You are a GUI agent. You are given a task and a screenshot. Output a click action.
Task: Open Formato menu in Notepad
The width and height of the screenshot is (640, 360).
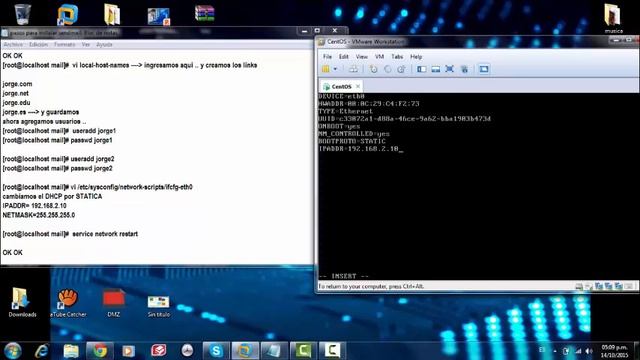[x=64, y=44]
